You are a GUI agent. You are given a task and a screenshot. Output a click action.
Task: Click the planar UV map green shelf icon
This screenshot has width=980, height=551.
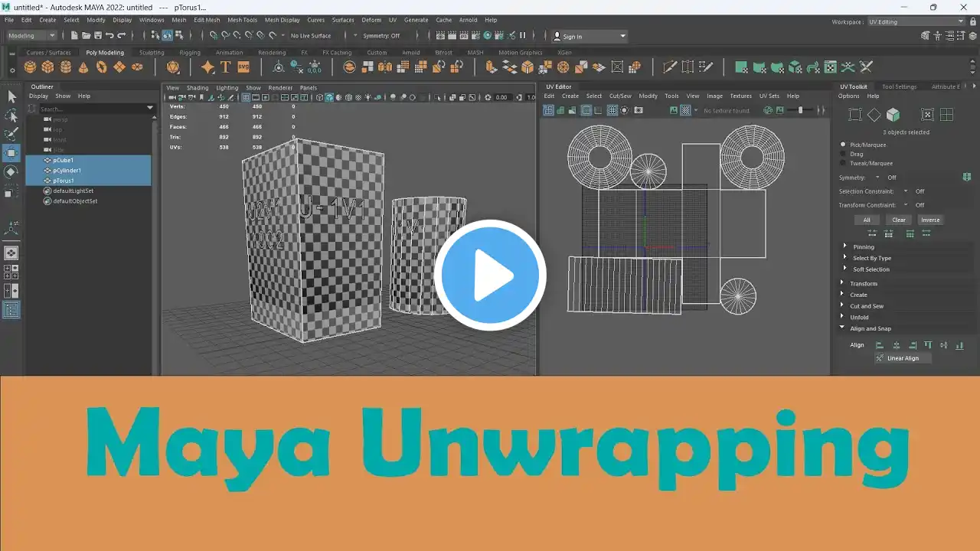(740, 67)
